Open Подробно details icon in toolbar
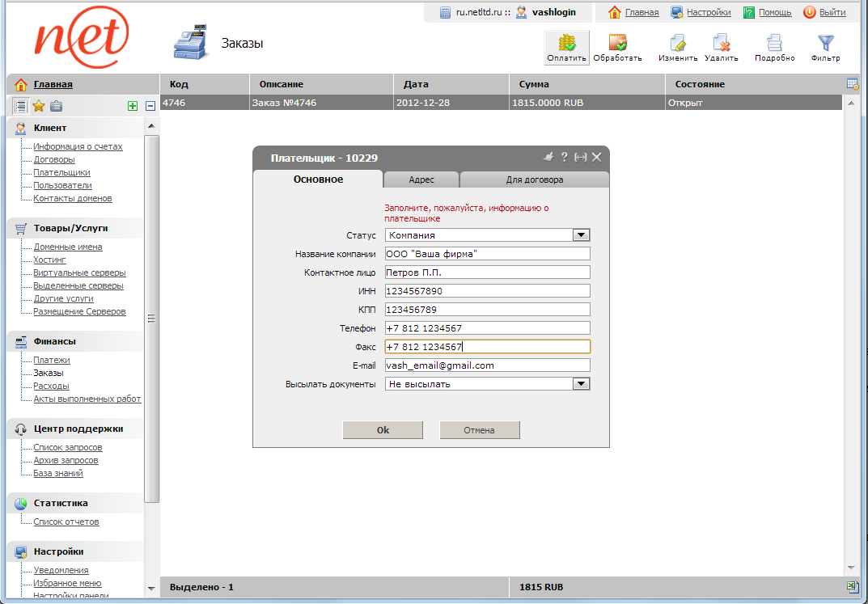Viewport: 868px width, 604px height. click(774, 44)
